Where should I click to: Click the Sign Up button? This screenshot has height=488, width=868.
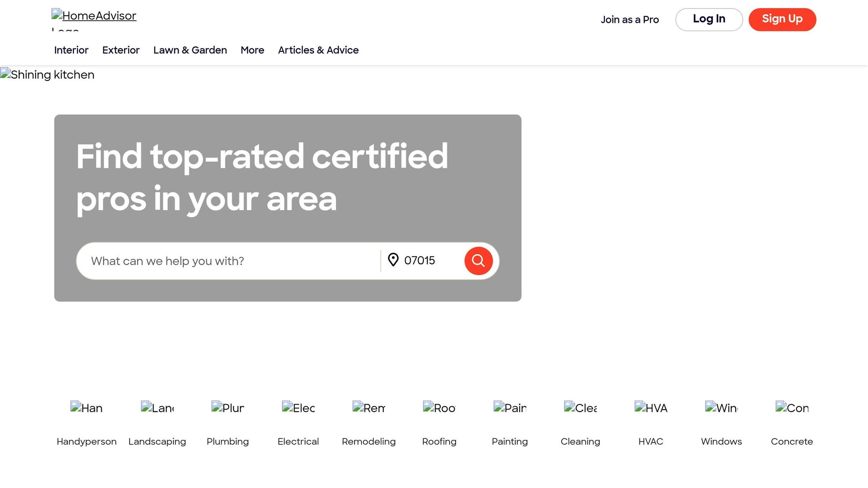coord(782,19)
